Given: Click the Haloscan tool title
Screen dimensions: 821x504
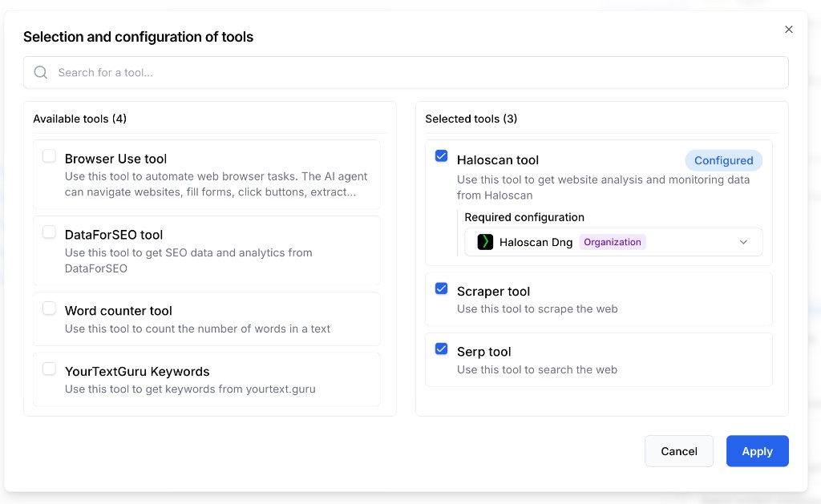Looking at the screenshot, I should pos(497,160).
